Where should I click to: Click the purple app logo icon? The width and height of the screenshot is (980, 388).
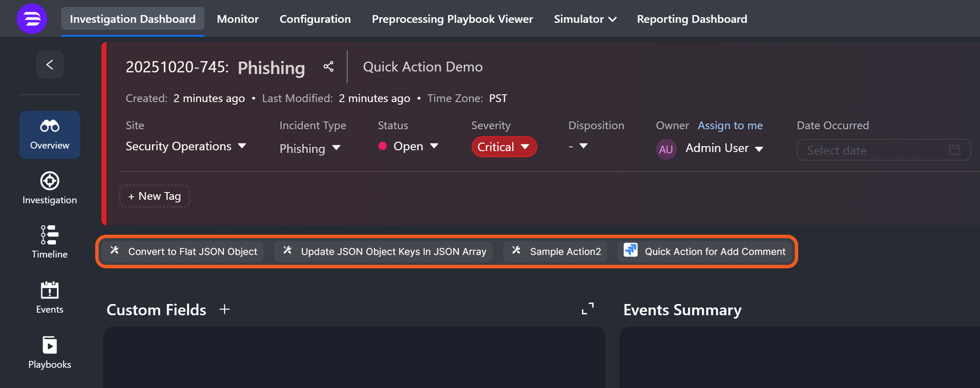pos(31,19)
